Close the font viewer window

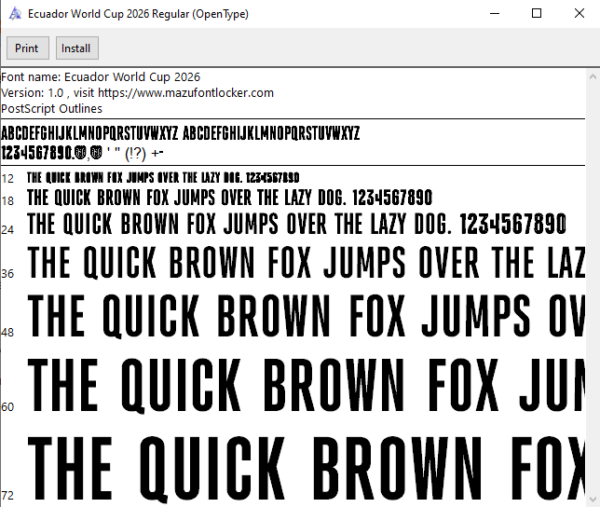[579, 14]
